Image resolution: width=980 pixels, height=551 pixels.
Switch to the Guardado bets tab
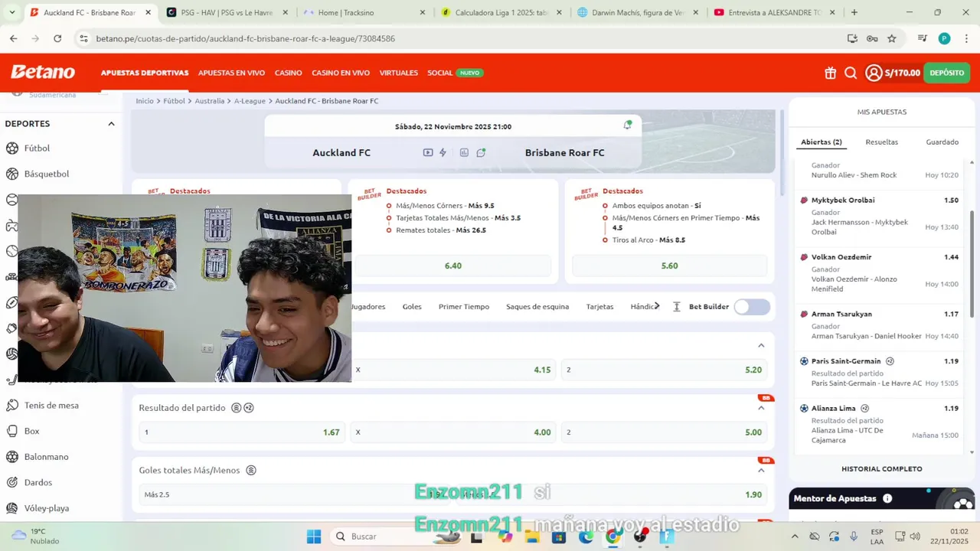[x=942, y=142]
